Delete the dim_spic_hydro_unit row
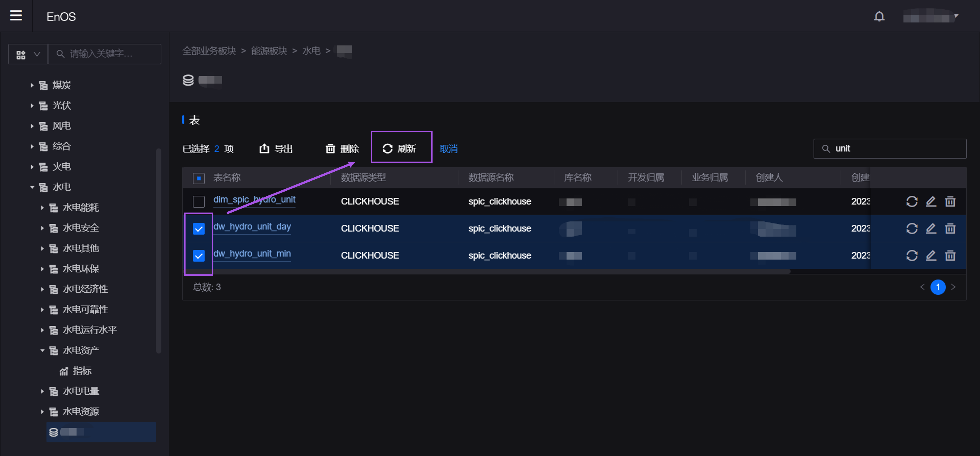The height and width of the screenshot is (456, 980). point(950,202)
